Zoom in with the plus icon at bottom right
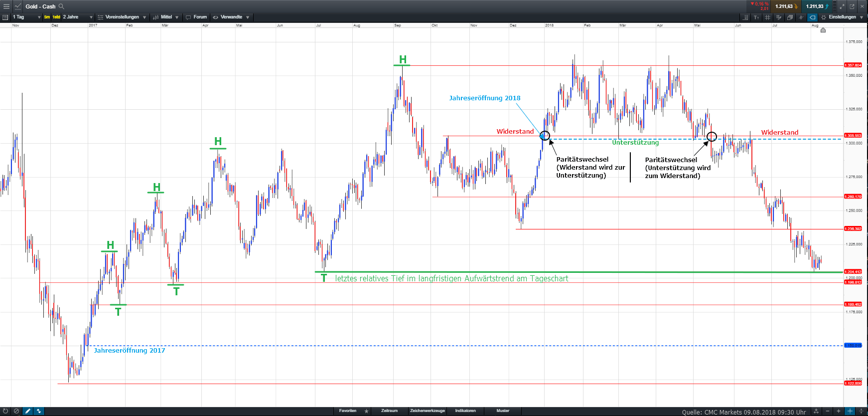The image size is (868, 416). 839,411
